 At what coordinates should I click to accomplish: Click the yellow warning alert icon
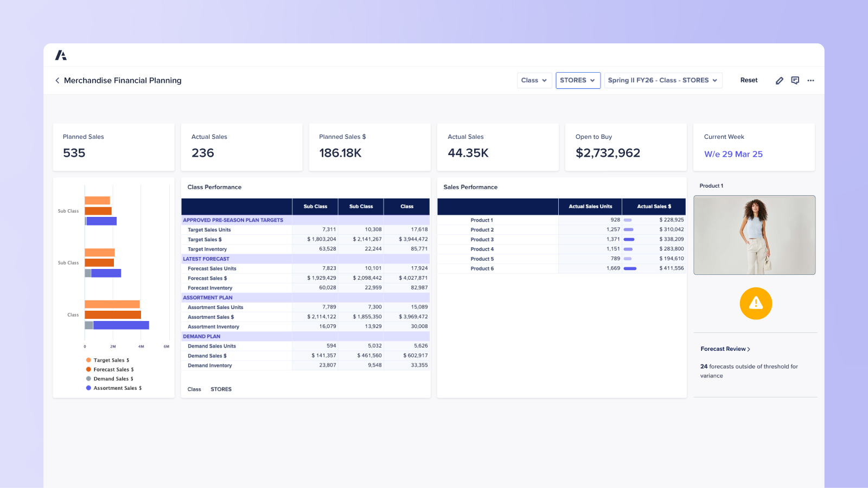(x=756, y=303)
